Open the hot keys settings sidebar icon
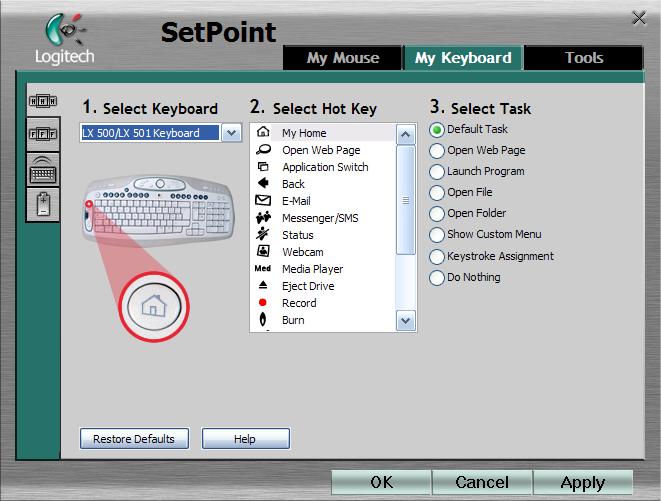The image size is (661, 501). point(43,101)
